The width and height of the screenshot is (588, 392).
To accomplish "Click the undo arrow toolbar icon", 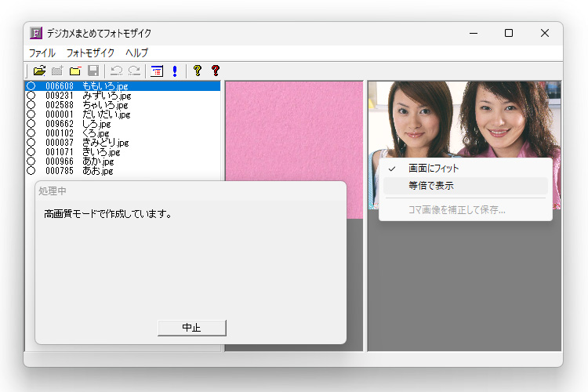I will (117, 71).
